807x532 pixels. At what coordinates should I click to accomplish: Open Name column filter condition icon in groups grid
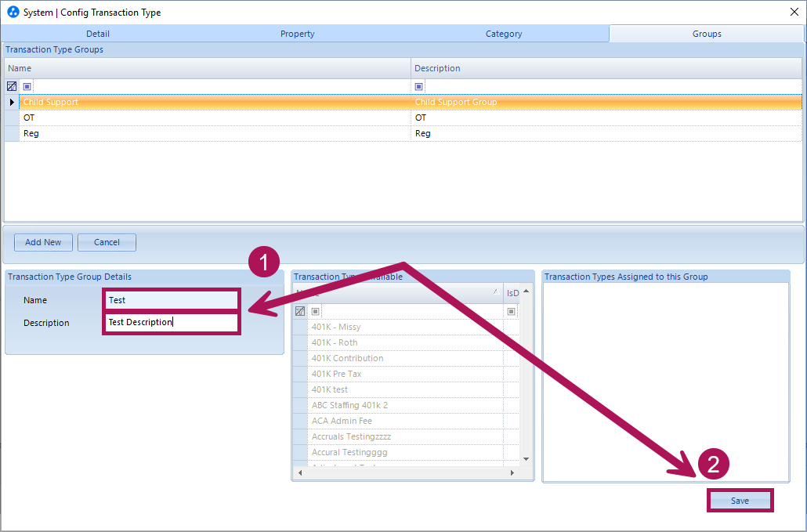27,86
